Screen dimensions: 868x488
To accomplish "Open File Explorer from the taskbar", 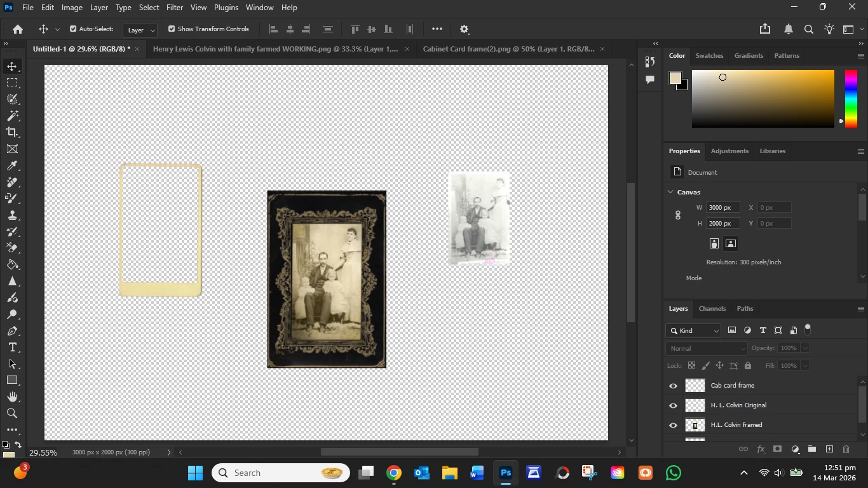I will [x=450, y=473].
